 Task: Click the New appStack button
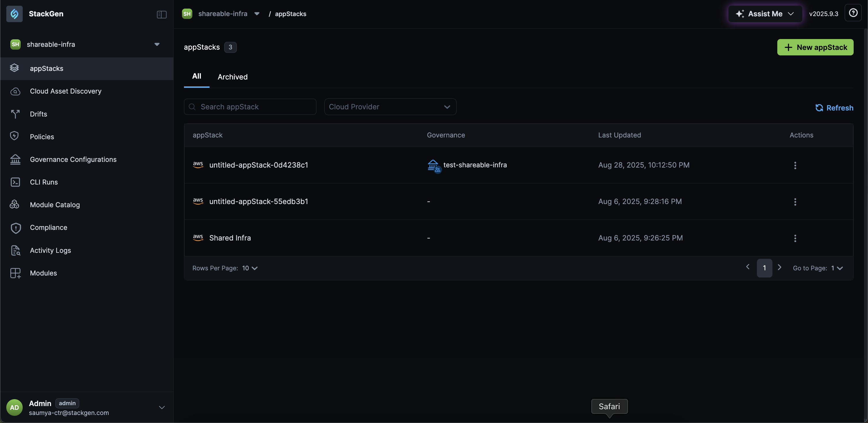(815, 47)
